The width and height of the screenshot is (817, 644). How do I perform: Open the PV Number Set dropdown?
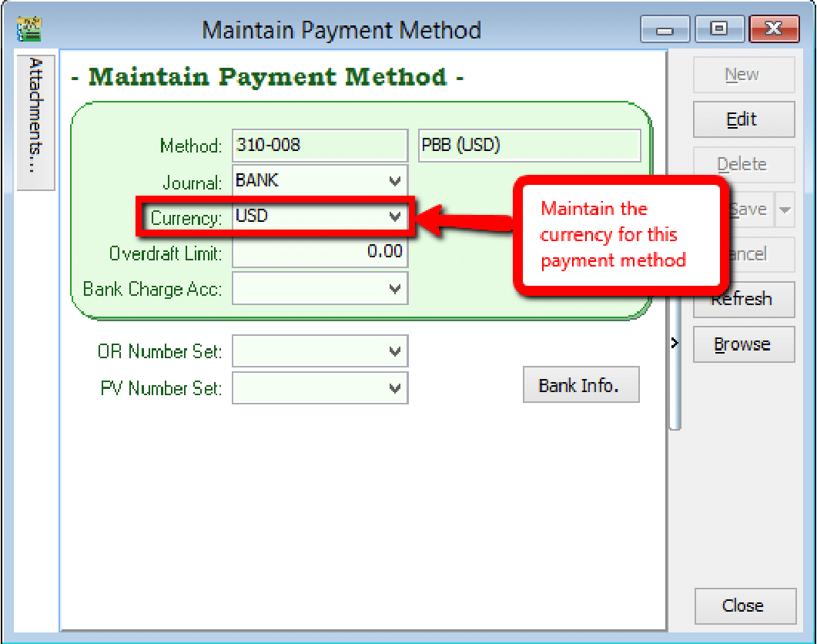(395, 388)
